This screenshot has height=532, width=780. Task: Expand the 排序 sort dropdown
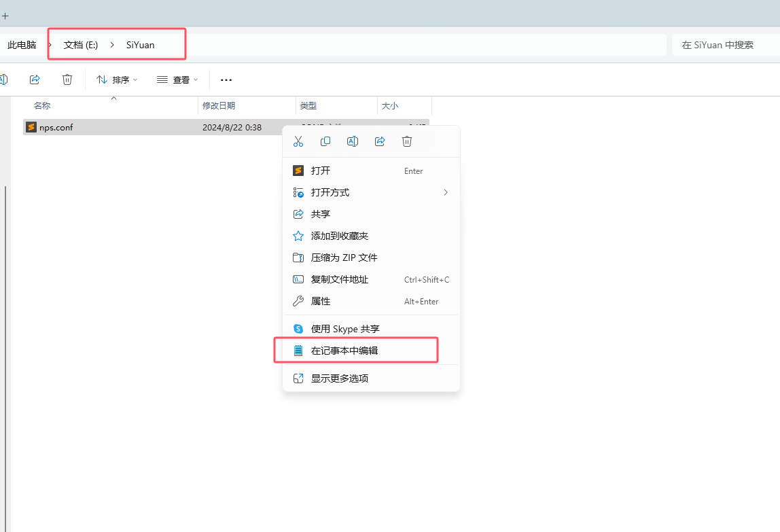tap(117, 79)
